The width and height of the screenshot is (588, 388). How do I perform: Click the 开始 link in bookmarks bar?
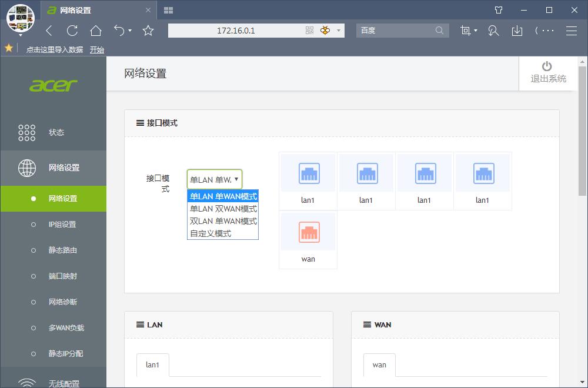pos(97,50)
